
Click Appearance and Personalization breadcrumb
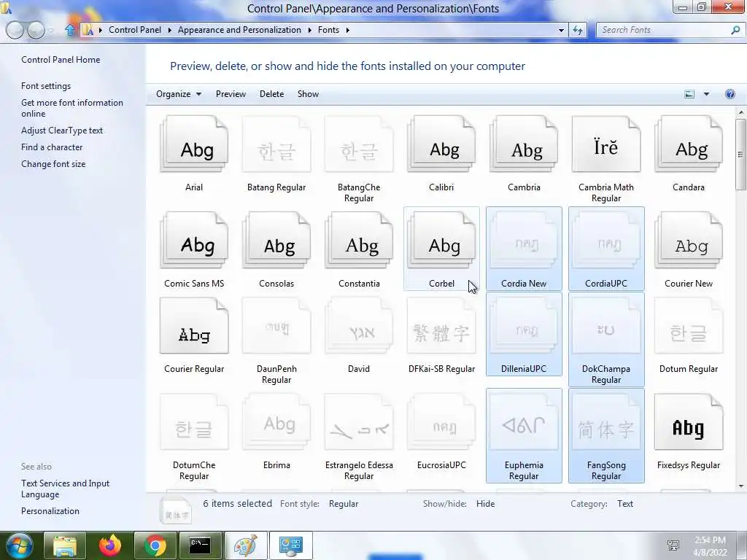click(239, 30)
